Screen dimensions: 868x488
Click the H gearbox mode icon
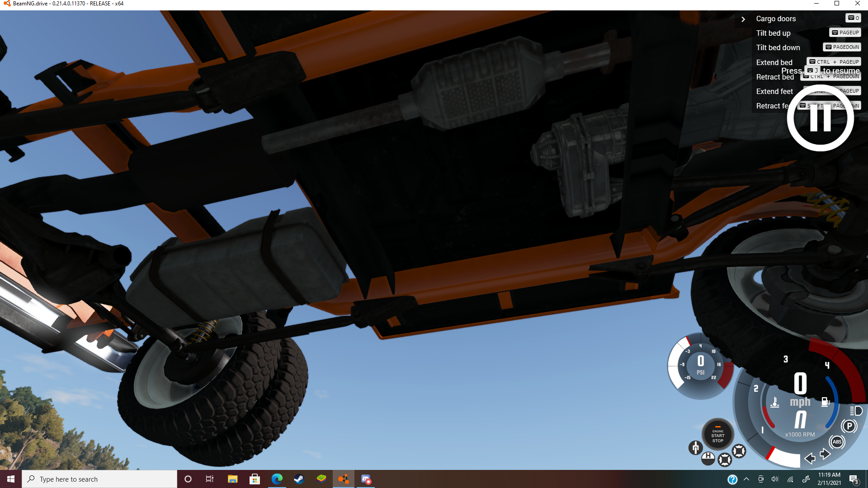(x=708, y=458)
